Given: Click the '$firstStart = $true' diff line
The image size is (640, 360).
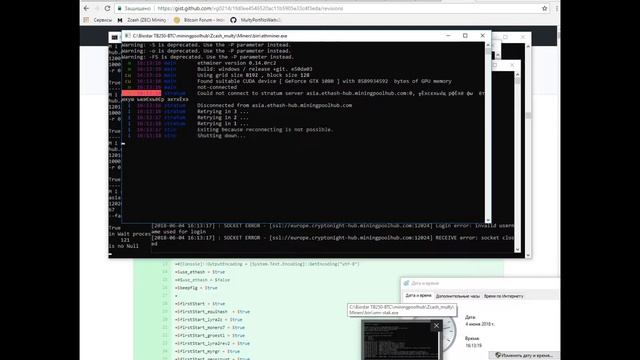Looking at the screenshot, I should click(200, 304).
